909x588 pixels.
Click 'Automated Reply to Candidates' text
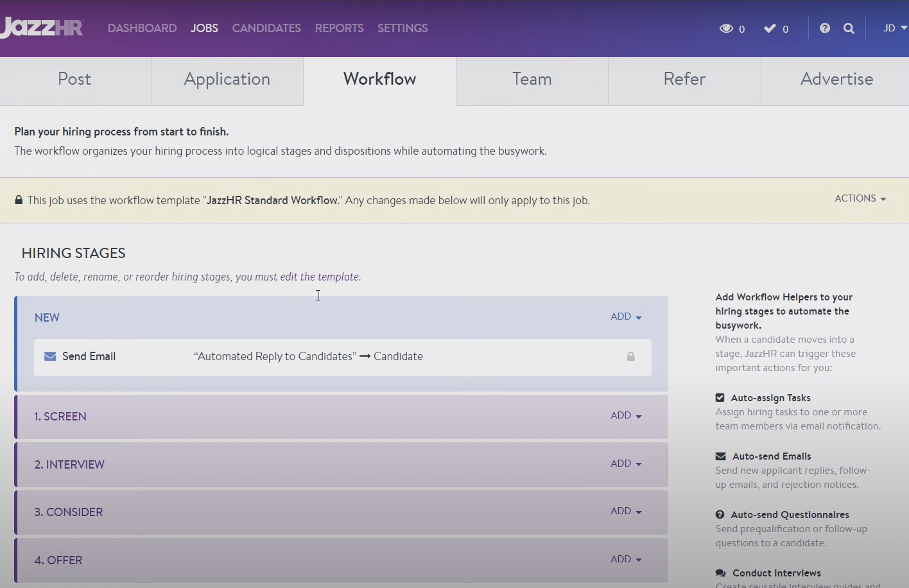[275, 356]
